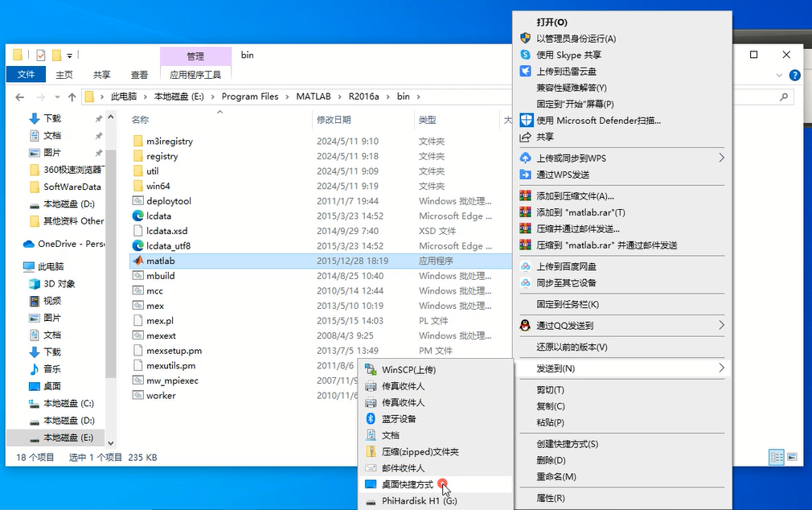
Task: Click the QQ penguin icon
Action: click(x=525, y=326)
